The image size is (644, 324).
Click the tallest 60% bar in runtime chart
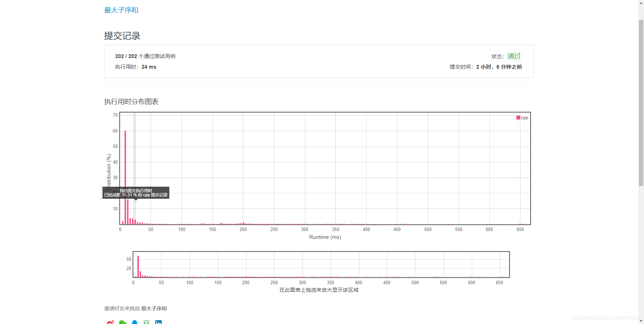(x=125, y=177)
